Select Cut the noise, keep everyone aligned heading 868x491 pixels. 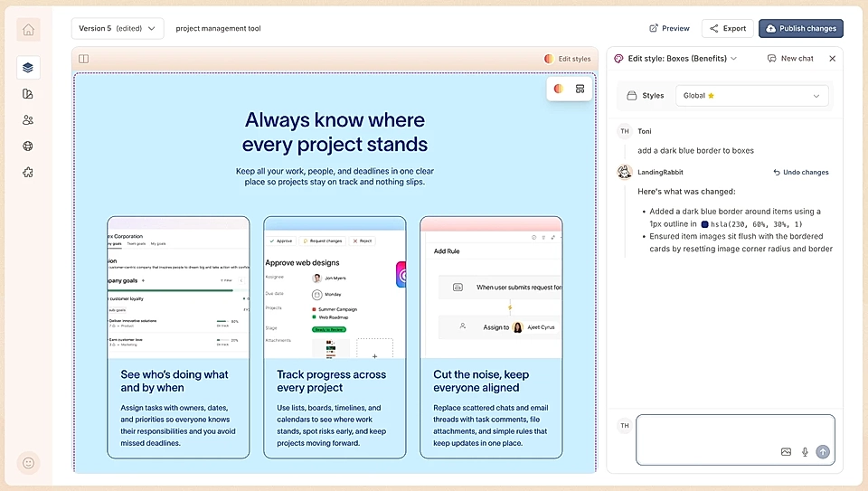[481, 381]
